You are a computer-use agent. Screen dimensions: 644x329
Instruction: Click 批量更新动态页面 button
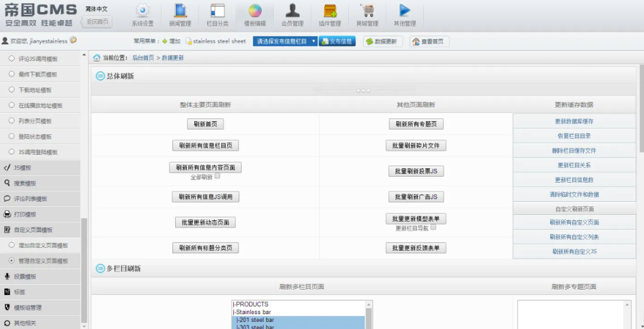(205, 223)
